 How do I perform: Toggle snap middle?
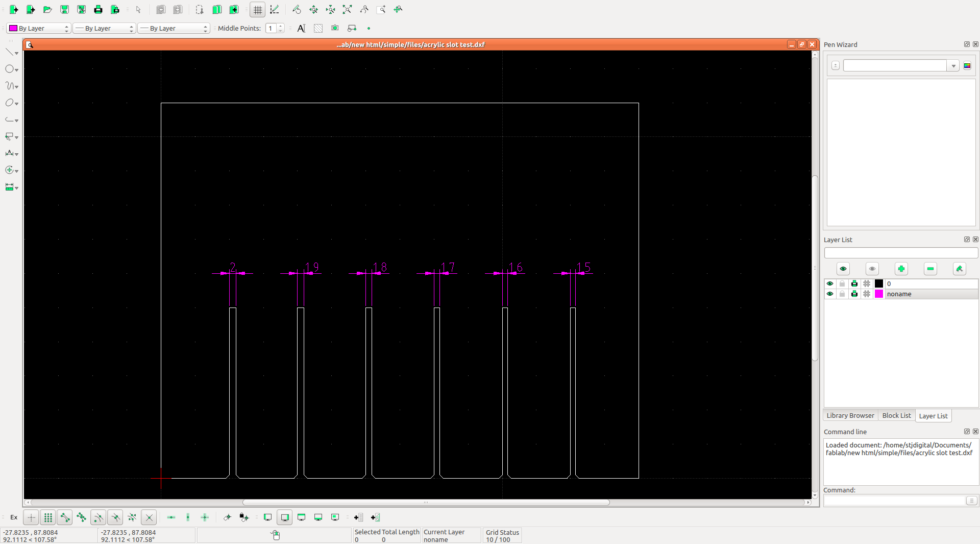[x=115, y=517]
